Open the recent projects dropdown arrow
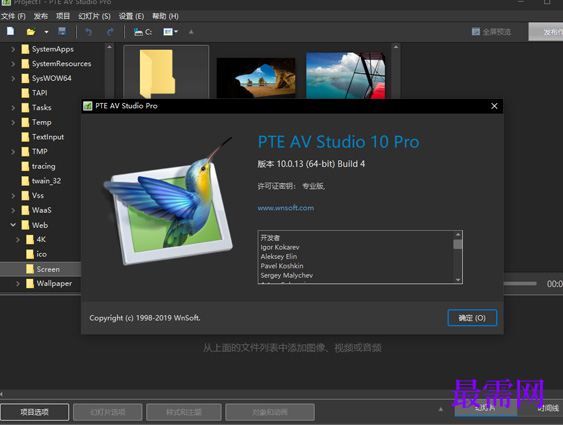Image resolution: width=563 pixels, height=425 pixels. click(x=46, y=32)
